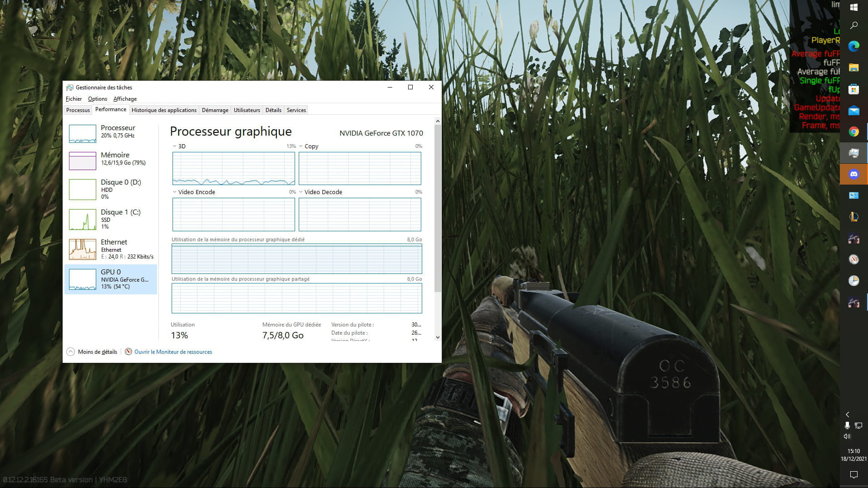Image resolution: width=868 pixels, height=488 pixels.
Task: Click the microphone tray icon
Action: click(847, 425)
